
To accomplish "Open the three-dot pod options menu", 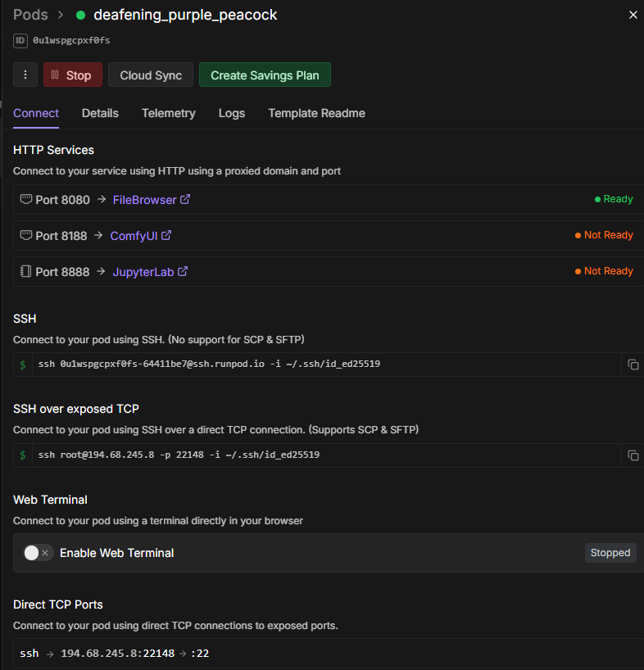I will 25,75.
